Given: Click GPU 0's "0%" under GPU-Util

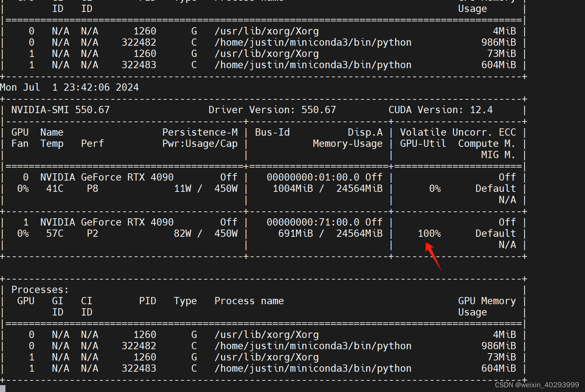Looking at the screenshot, I should tap(435, 189).
